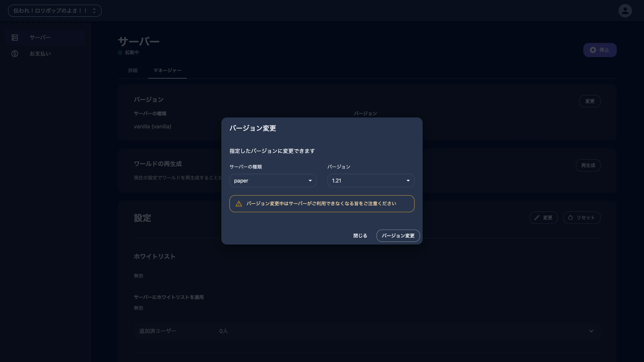The image size is (644, 362).
Task: Click the ホワイトリスト heading
Action: (154, 257)
